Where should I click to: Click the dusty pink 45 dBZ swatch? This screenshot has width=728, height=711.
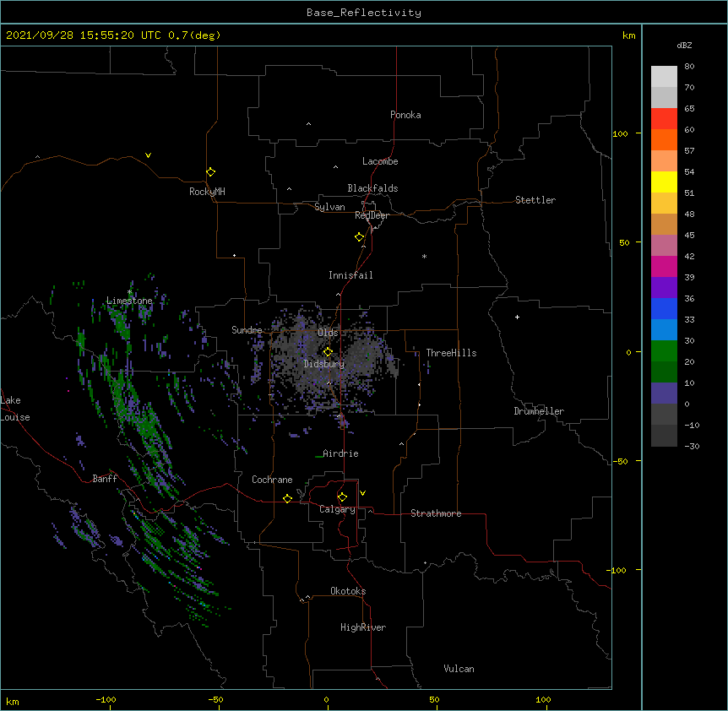tap(664, 246)
